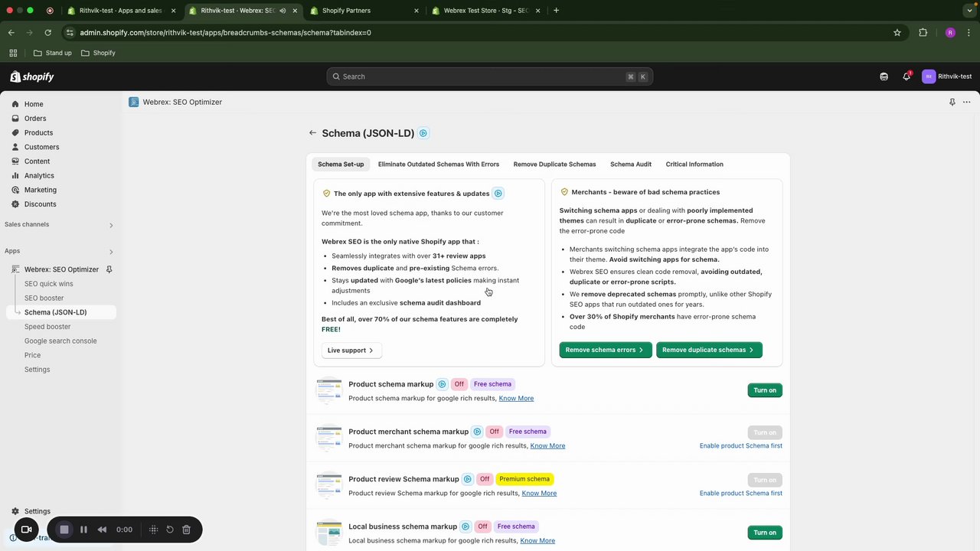Click the pin icon next to Webrex: SEO Optimizer in the sidebar
980x551 pixels.
[109, 269]
